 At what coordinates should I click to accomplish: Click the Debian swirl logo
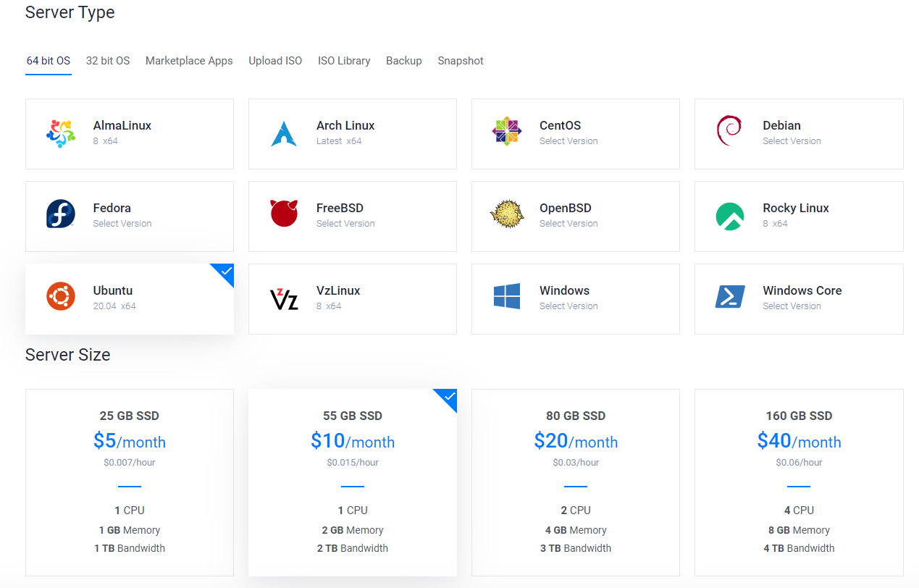click(x=729, y=132)
